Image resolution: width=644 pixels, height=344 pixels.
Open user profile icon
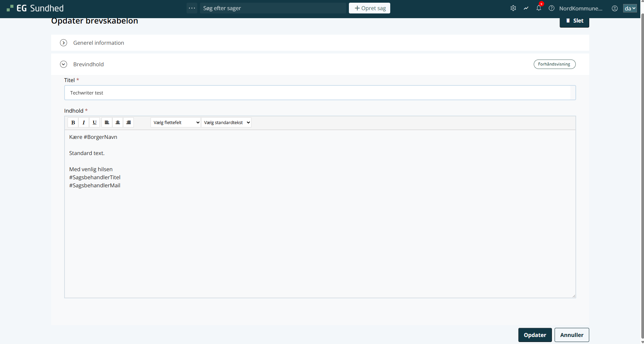(x=615, y=8)
